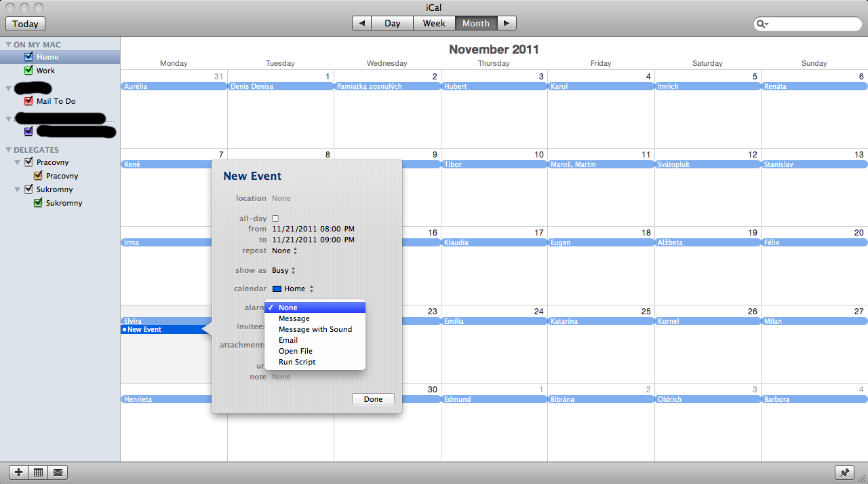
Task: Select the Renáta event
Action: [814, 86]
